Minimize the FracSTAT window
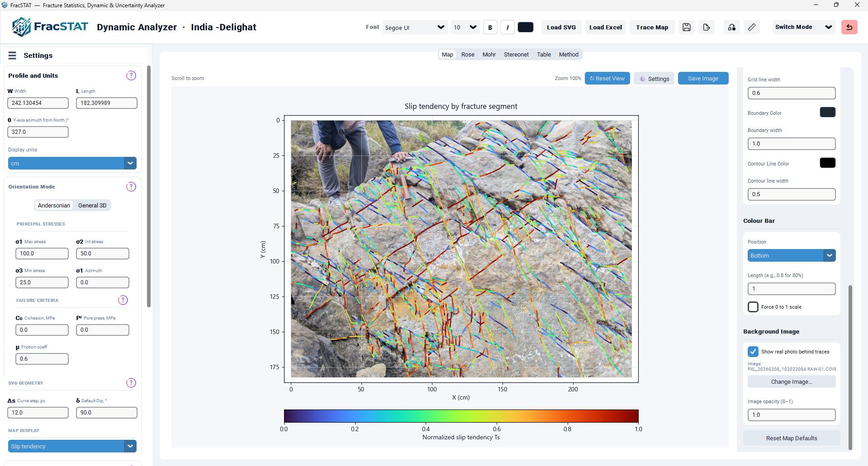 (816, 5)
